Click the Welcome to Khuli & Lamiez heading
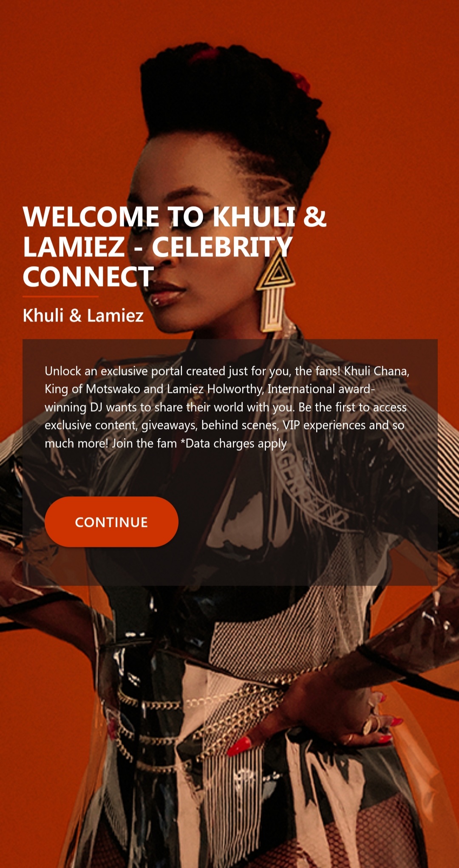459x868 pixels. [175, 247]
